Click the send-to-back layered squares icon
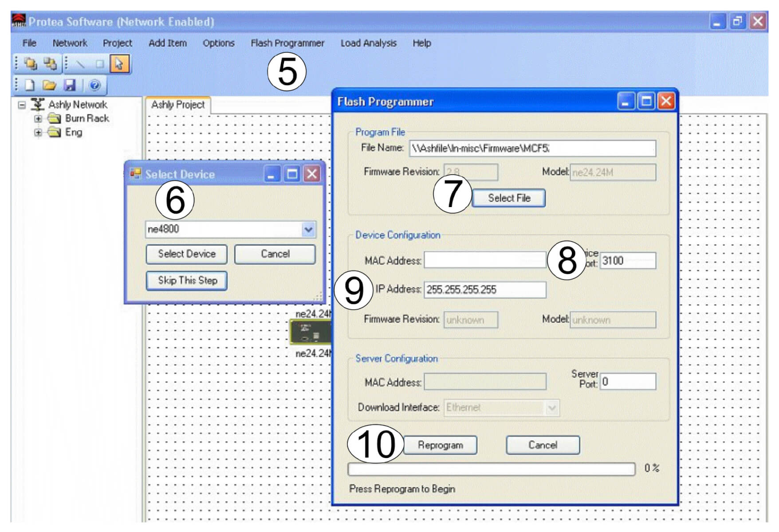The image size is (779, 532). point(50,64)
